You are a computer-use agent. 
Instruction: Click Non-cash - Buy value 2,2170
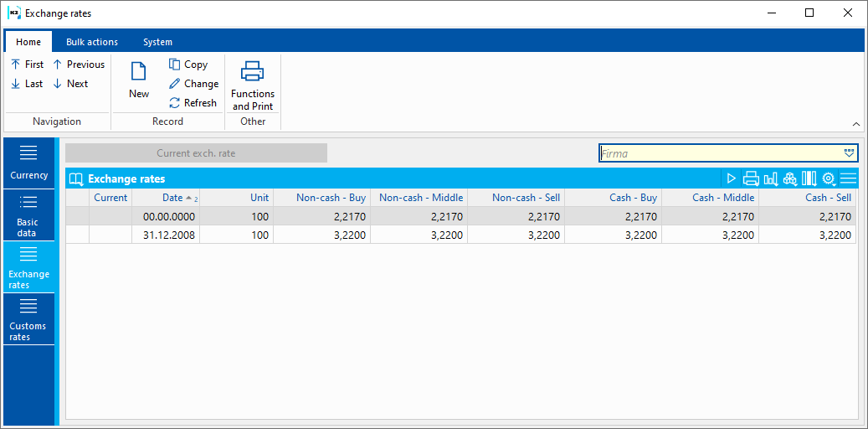point(322,216)
